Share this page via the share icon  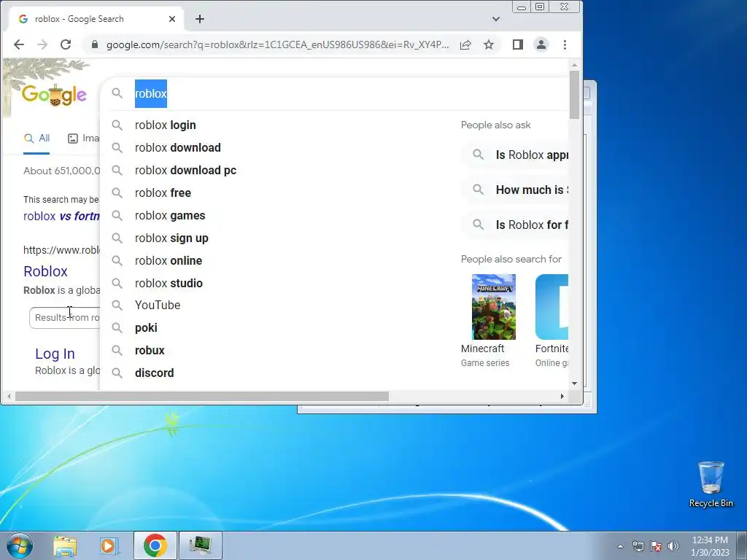(465, 44)
